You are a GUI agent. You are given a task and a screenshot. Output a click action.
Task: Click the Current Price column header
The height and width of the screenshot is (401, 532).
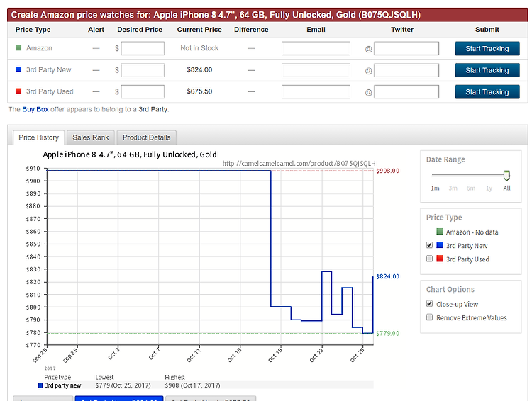(199, 30)
